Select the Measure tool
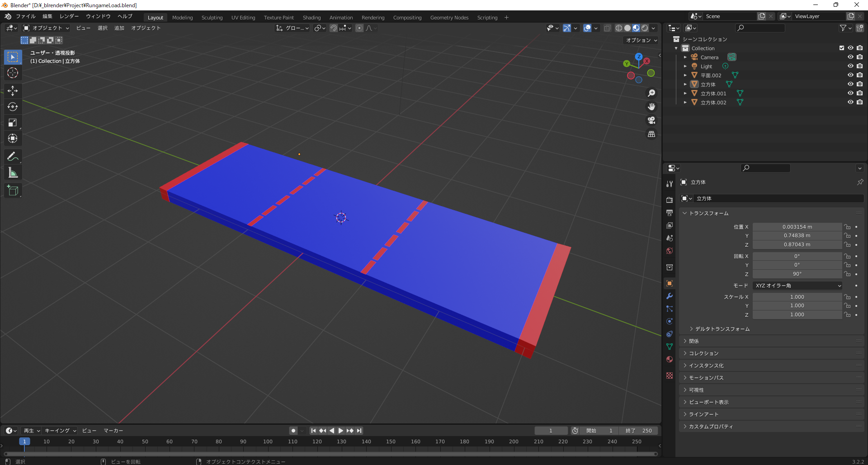This screenshot has width=868, height=465. (13, 173)
